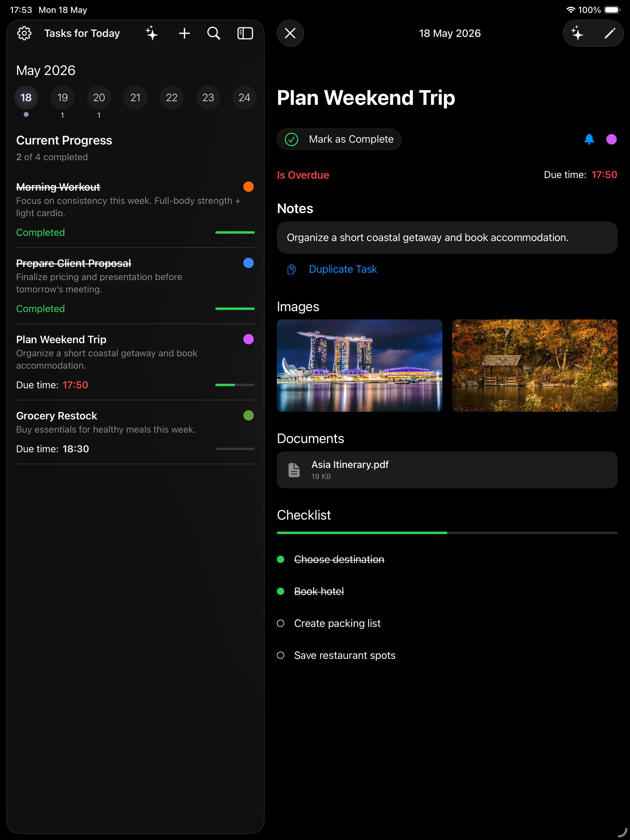Image resolution: width=630 pixels, height=840 pixels.
Task: Add a new task with plus icon
Action: coord(184,34)
